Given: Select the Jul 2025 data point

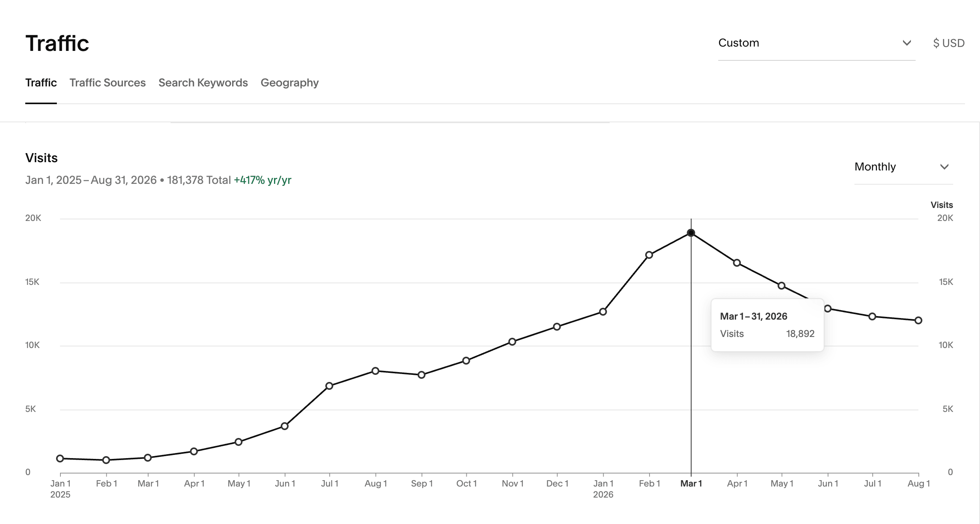Looking at the screenshot, I should 329,386.
